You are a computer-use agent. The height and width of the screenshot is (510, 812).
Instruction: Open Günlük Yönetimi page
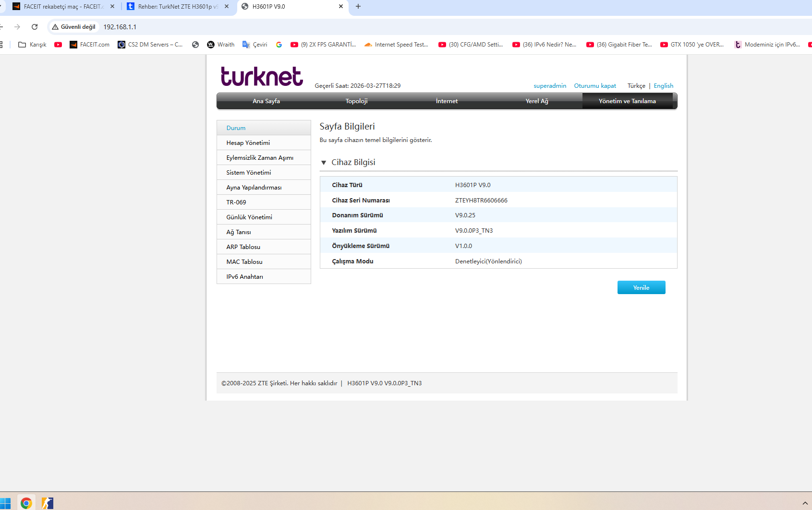click(264, 217)
